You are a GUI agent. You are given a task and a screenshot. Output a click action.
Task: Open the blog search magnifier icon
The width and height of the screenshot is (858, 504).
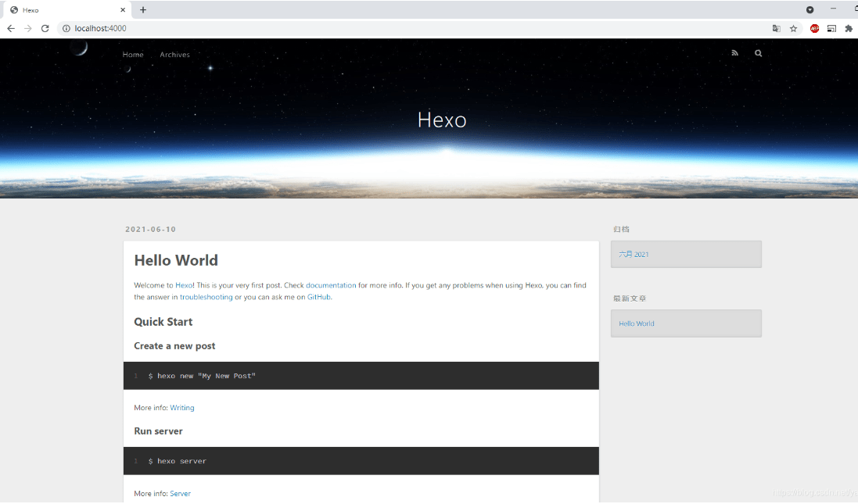tap(758, 53)
